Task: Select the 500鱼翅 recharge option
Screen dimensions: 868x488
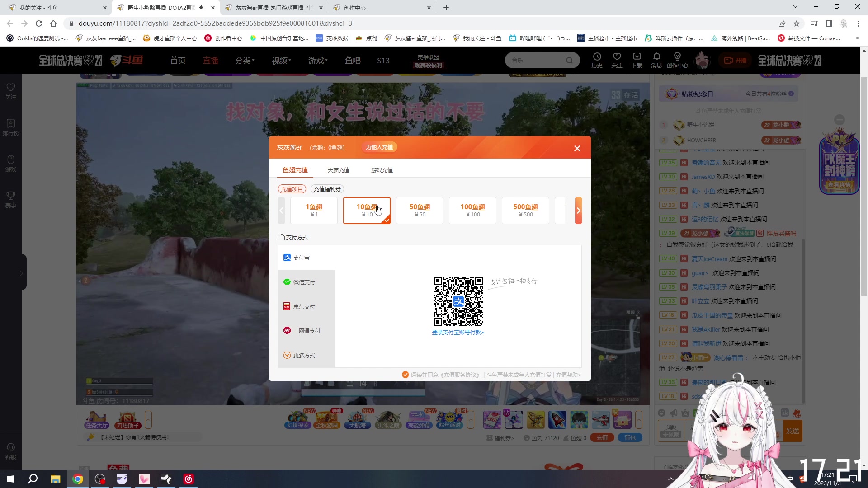Action: tap(525, 211)
